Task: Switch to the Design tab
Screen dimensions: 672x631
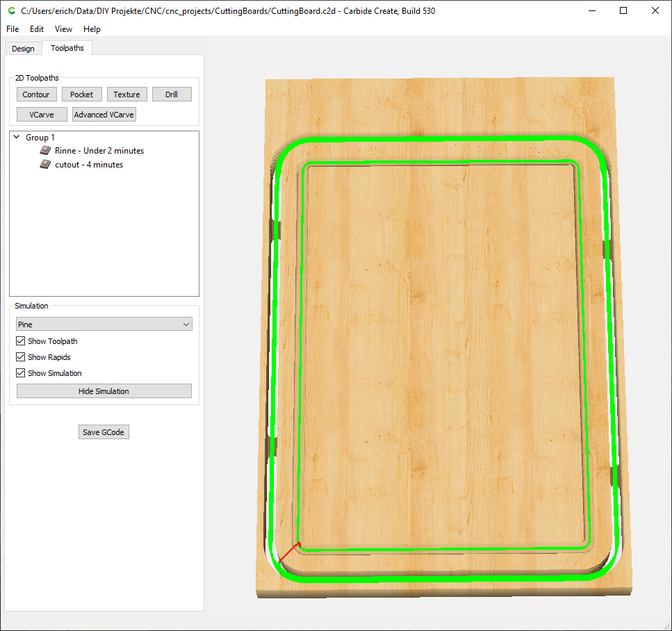Action: pos(23,49)
